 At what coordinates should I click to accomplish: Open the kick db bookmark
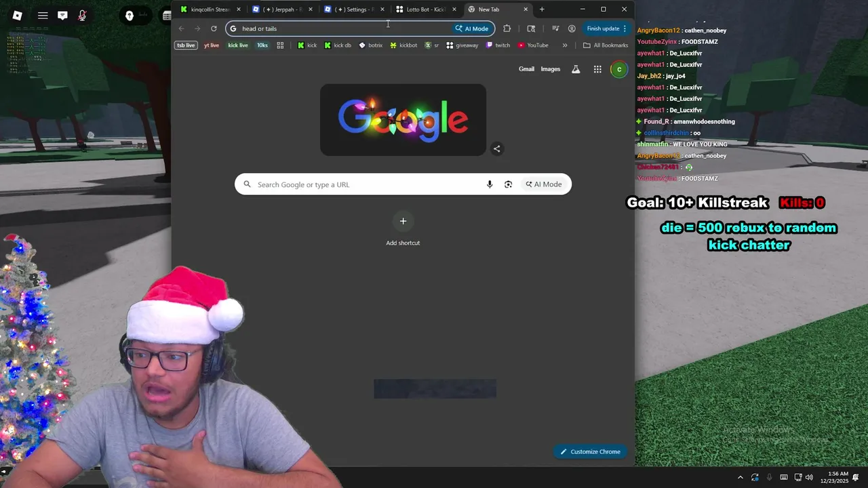(x=338, y=45)
